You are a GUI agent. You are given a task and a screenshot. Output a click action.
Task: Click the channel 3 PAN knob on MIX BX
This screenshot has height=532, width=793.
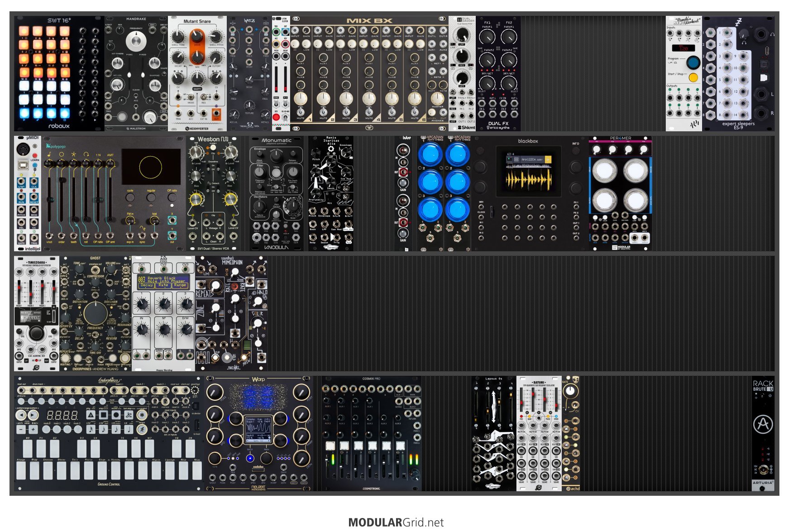pyautogui.click(x=346, y=85)
